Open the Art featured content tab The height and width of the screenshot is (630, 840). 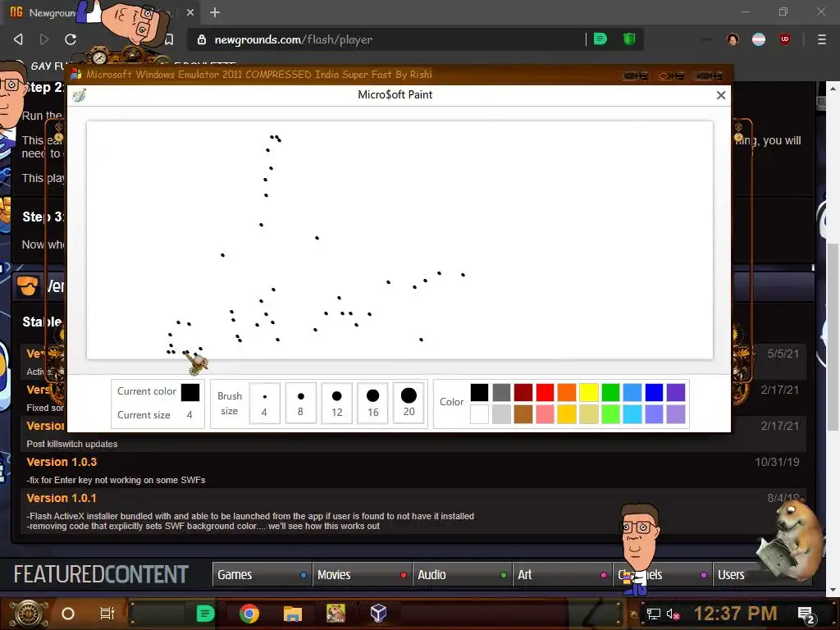pos(563,574)
